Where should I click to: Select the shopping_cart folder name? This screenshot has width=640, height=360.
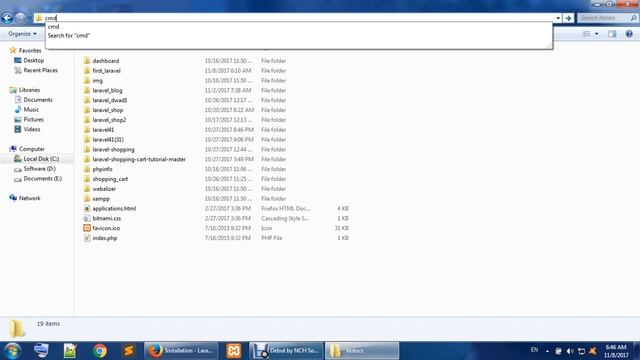tap(110, 179)
